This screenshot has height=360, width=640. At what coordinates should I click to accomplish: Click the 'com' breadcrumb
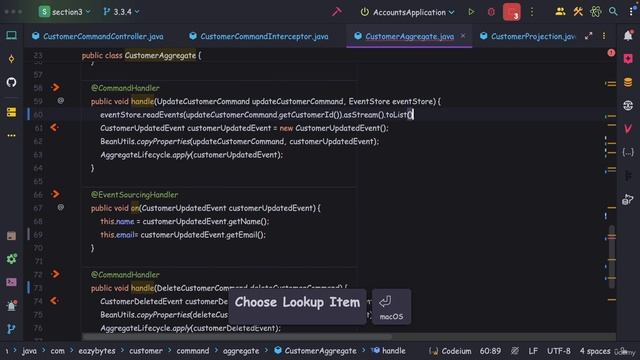58,351
